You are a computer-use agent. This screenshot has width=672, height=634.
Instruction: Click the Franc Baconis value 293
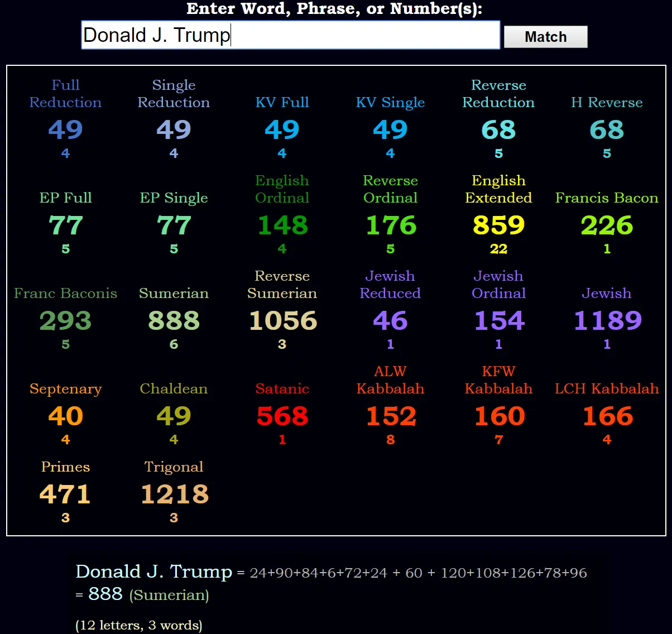(65, 320)
